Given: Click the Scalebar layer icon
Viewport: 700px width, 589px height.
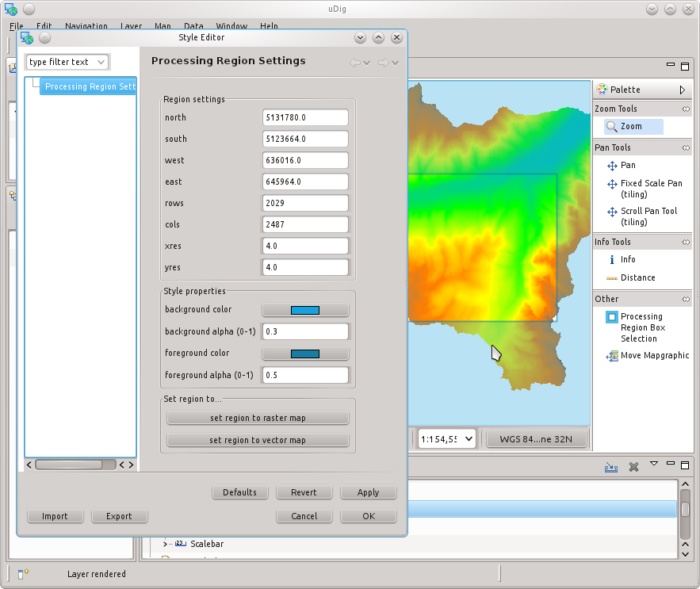Looking at the screenshot, I should 181,544.
